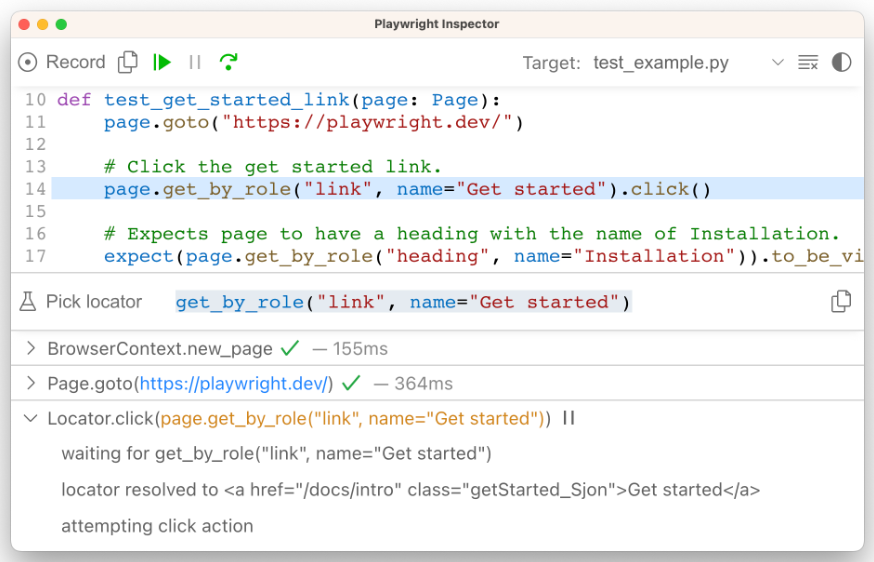Viewport: 874px width, 562px height.
Task: Clear the log with the clear icon
Action: (x=808, y=63)
